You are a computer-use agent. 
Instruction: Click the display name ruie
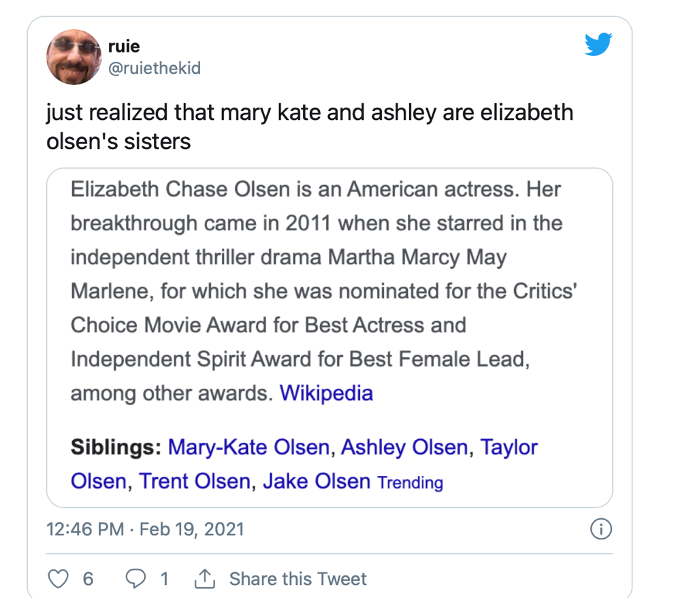tap(124, 46)
